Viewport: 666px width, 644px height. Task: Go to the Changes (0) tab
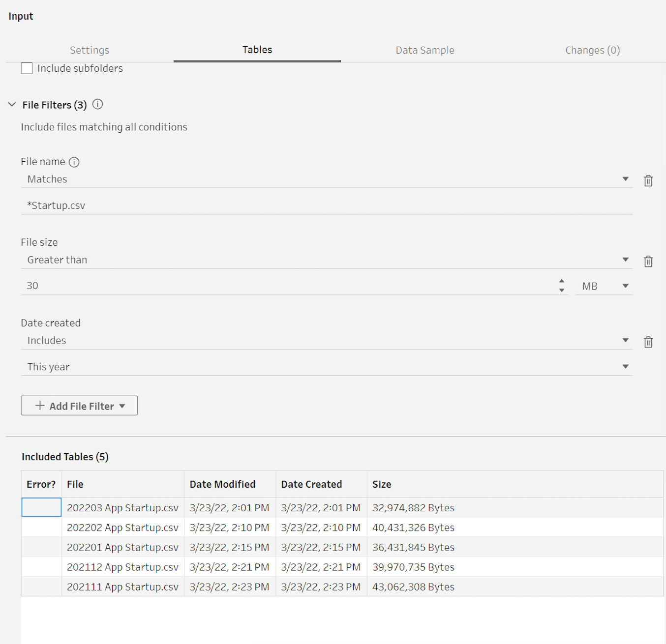point(592,50)
